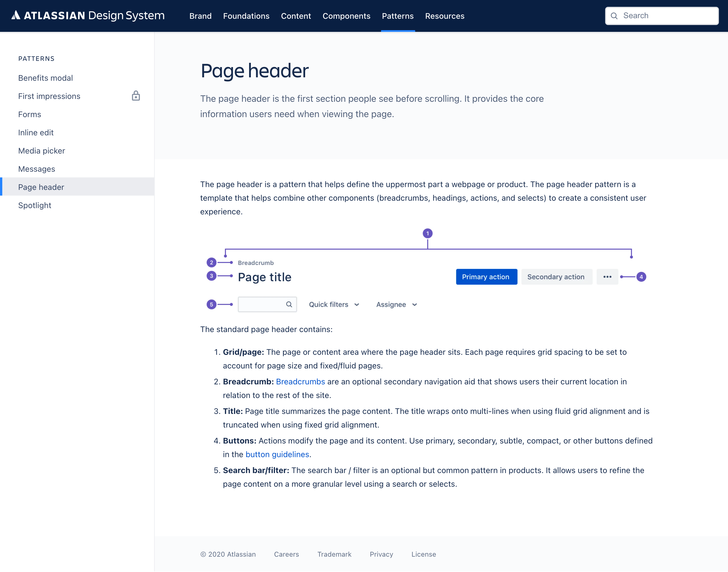The width and height of the screenshot is (728, 572).
Task: Click the overflow menu icon (three dots)
Action: [607, 277]
